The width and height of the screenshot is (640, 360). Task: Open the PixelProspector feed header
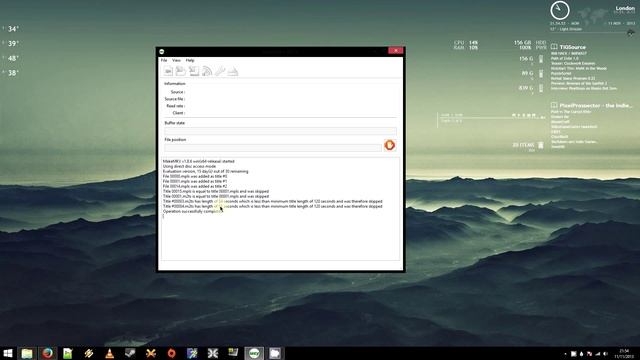point(591,105)
